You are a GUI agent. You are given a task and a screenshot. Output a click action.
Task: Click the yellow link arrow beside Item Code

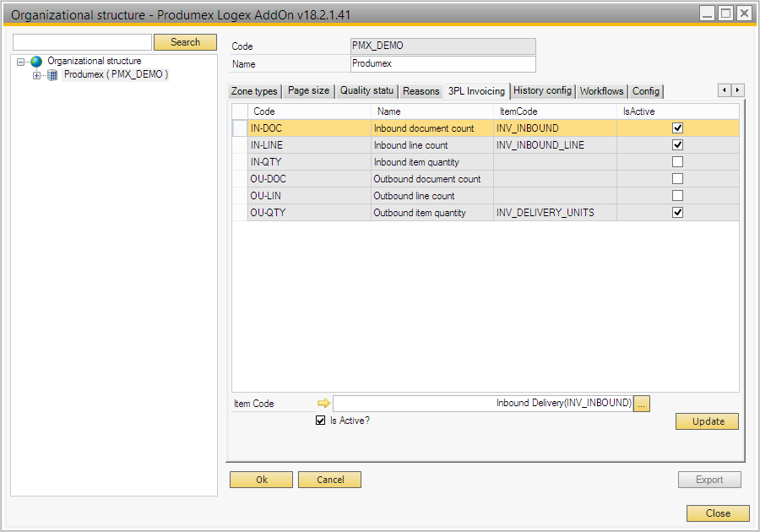point(323,404)
